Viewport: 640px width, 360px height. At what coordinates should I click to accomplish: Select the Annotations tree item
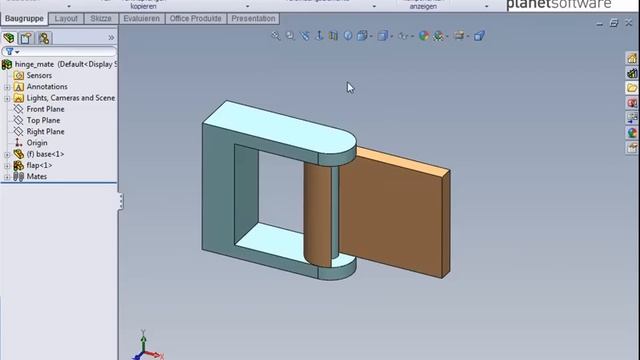pyautogui.click(x=47, y=87)
